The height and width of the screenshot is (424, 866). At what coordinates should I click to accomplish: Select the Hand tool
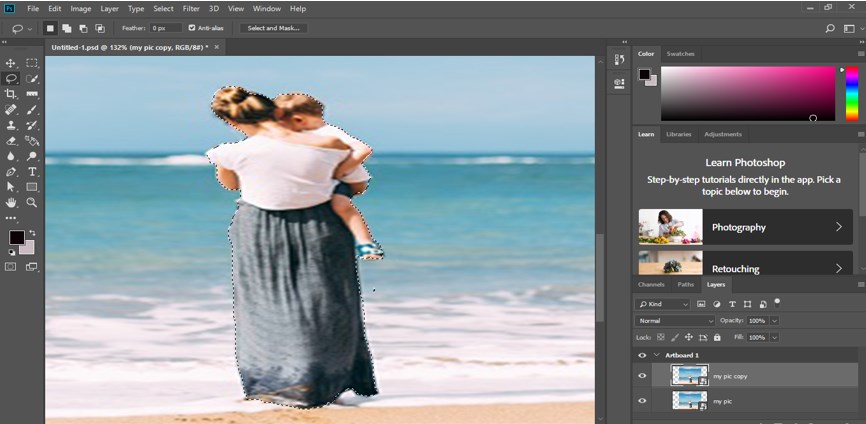pyautogui.click(x=11, y=202)
